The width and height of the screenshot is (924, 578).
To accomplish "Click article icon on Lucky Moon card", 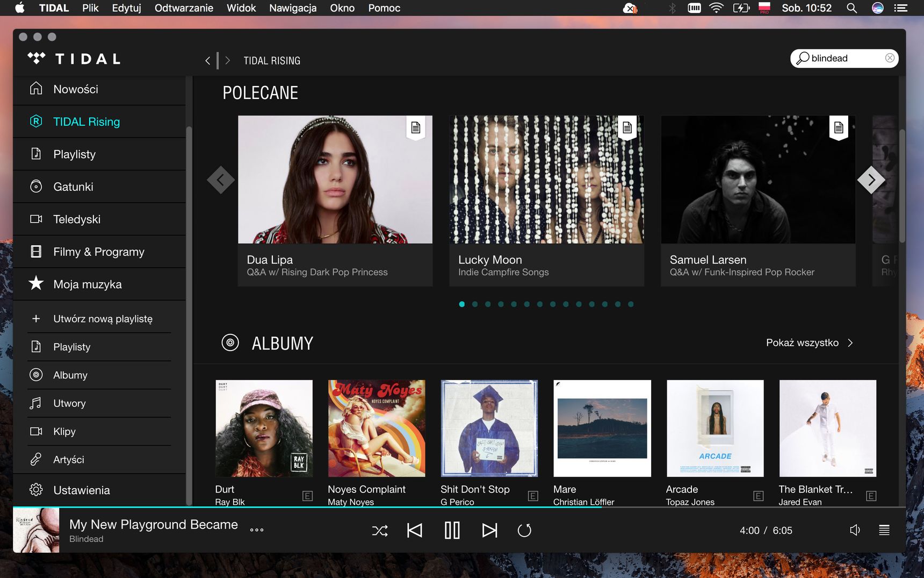I will point(627,128).
